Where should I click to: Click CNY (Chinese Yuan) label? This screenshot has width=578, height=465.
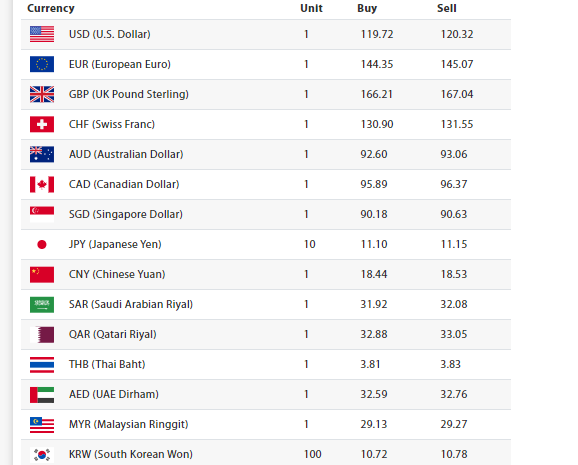tap(117, 274)
